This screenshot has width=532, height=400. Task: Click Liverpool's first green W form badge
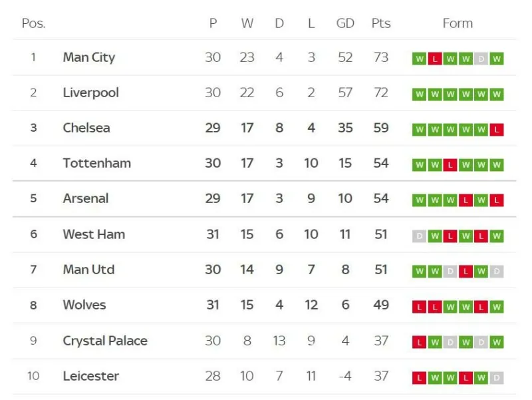coord(420,95)
